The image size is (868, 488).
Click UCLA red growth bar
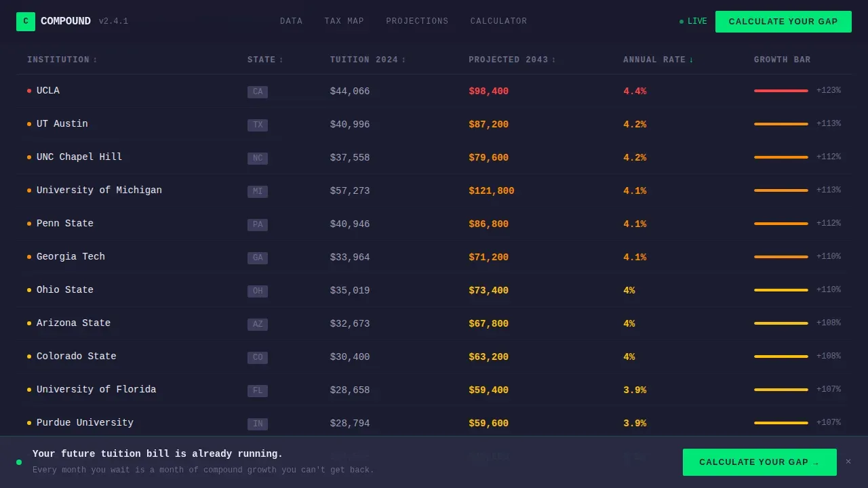[x=781, y=91]
